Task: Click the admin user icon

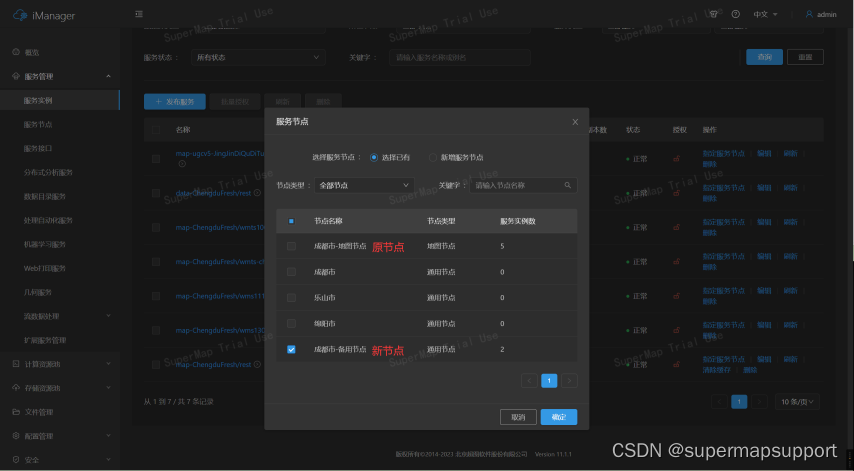Action: tap(809, 14)
